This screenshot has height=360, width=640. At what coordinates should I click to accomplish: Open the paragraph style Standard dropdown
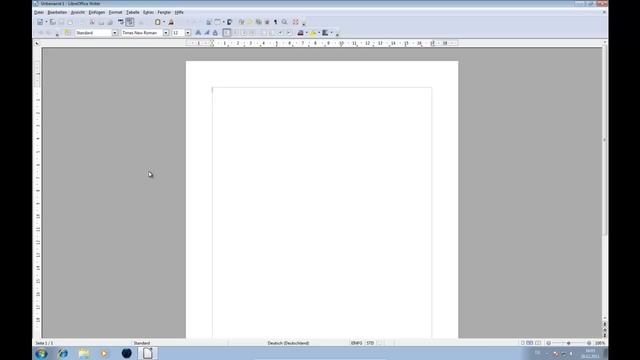pyautogui.click(x=115, y=33)
